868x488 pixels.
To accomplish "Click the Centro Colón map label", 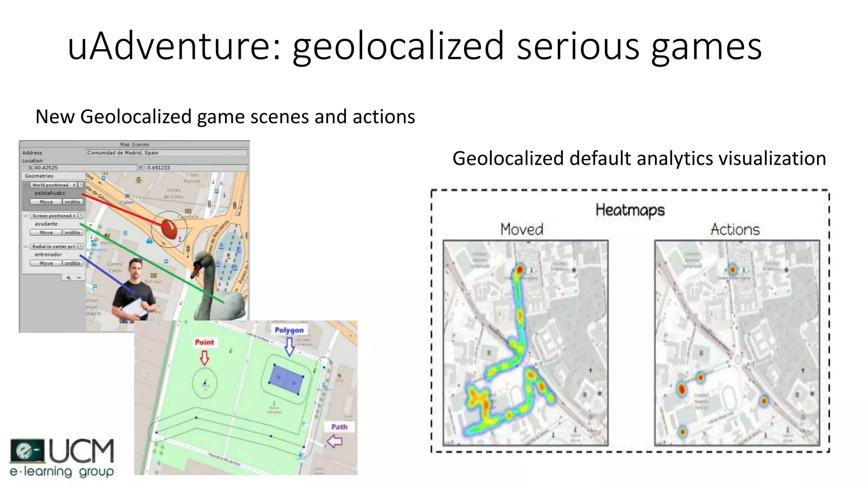I will pos(115,267).
